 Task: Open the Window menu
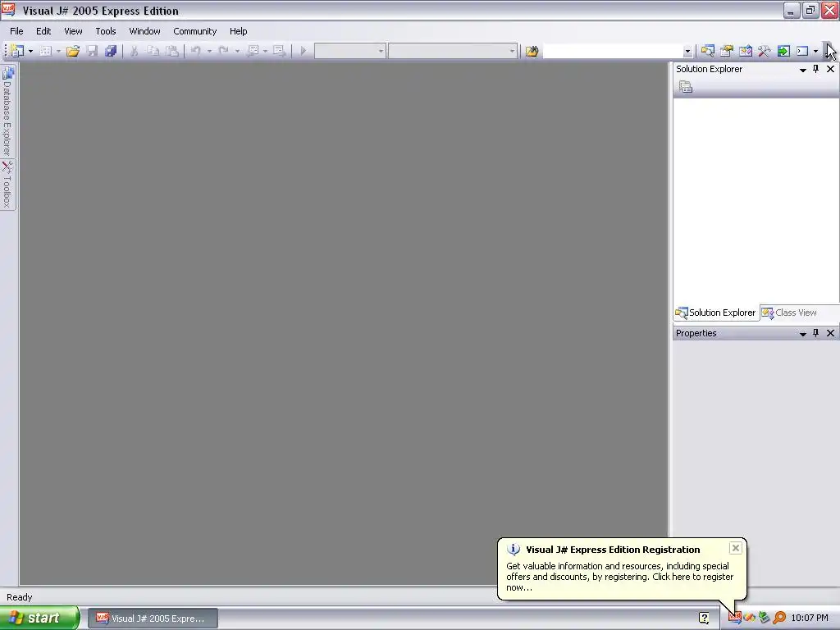point(144,31)
